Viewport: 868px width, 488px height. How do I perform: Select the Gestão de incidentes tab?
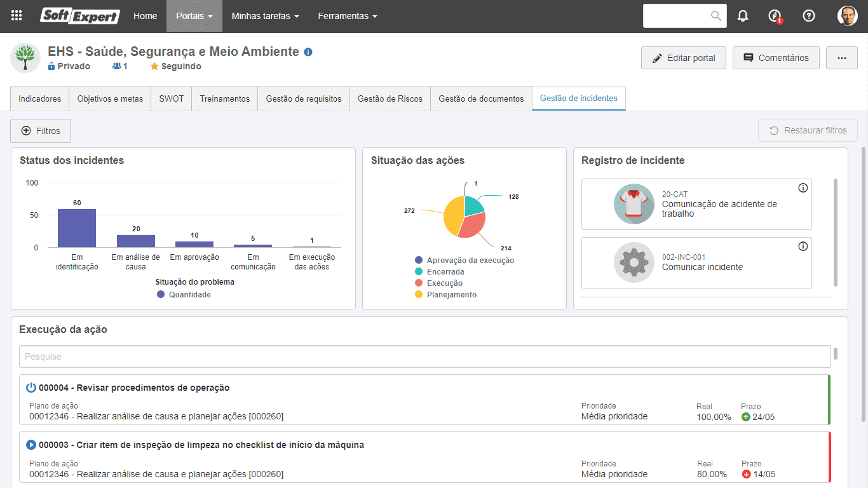pos(579,98)
